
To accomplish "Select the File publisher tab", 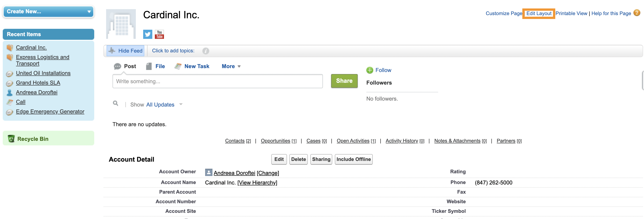I will coord(156,66).
